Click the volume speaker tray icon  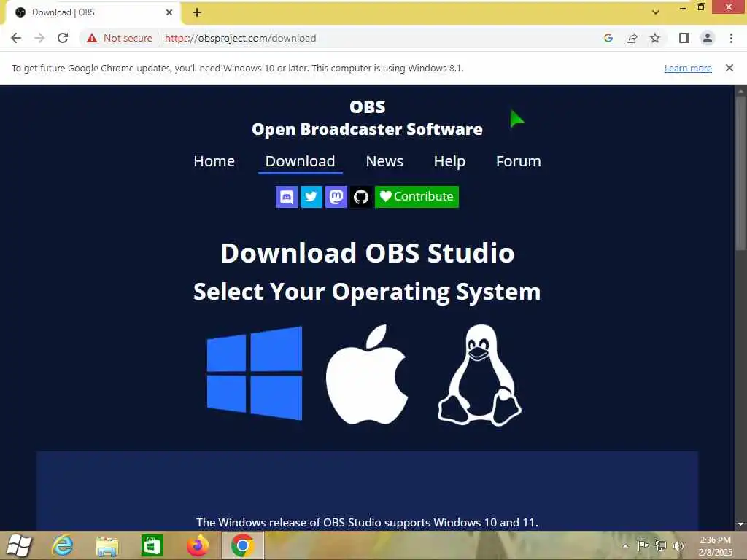pyautogui.click(x=678, y=545)
